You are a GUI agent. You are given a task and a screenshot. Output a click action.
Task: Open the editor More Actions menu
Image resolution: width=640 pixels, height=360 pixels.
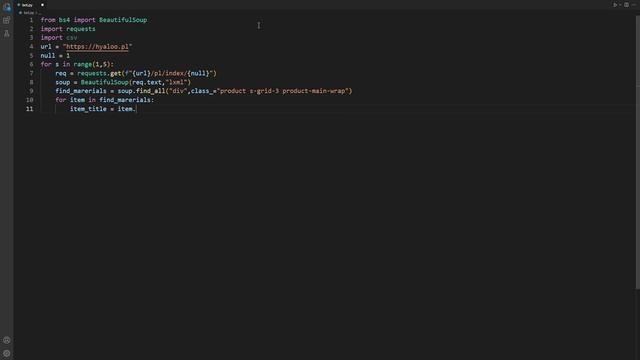click(634, 5)
